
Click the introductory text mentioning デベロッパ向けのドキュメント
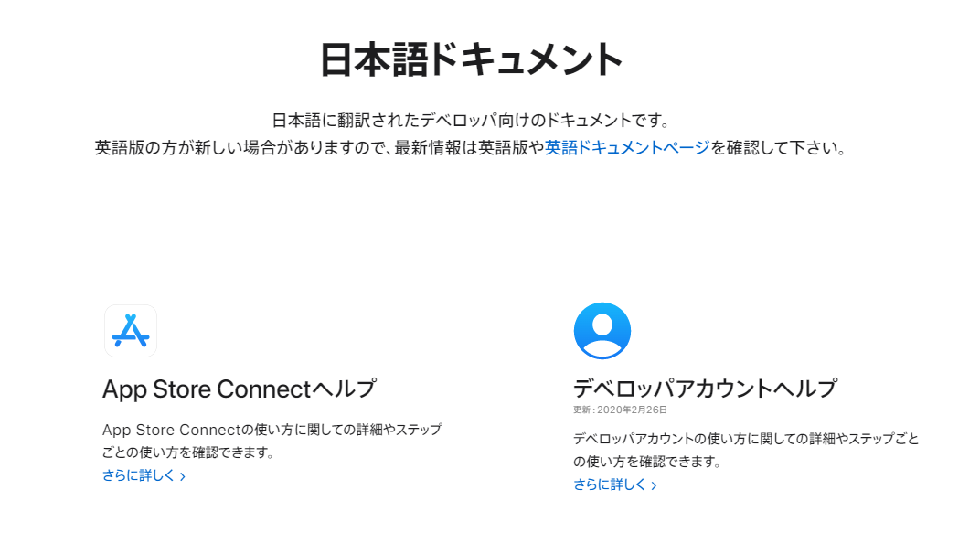click(490, 116)
